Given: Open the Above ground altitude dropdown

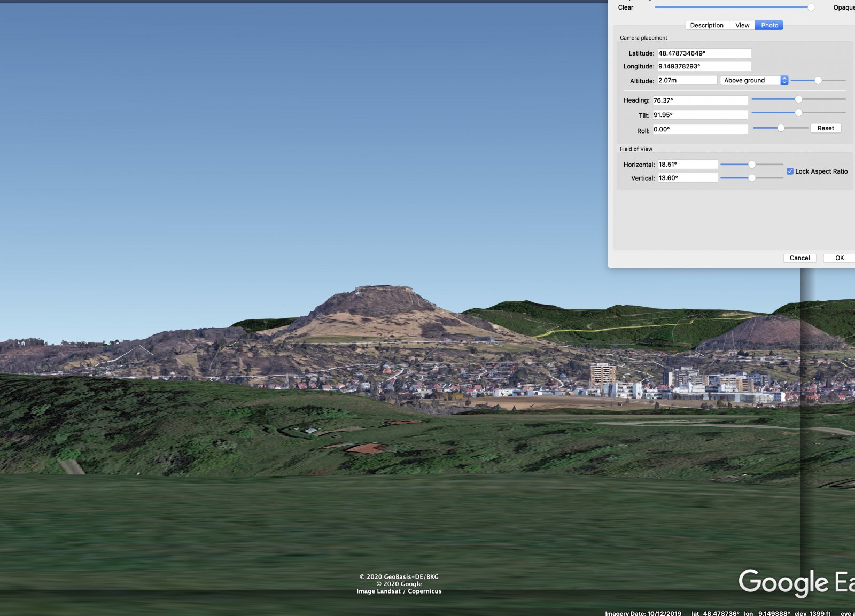Looking at the screenshot, I should (753, 80).
